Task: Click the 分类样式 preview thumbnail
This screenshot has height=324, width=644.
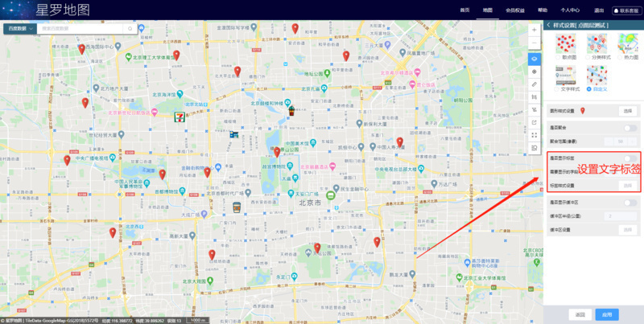Action: tap(597, 43)
